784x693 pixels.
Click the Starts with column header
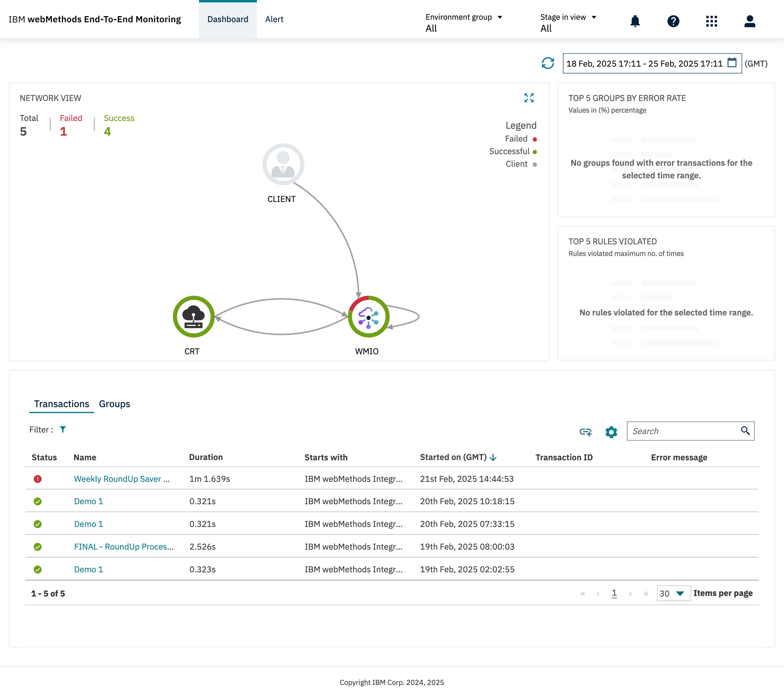pyautogui.click(x=326, y=457)
